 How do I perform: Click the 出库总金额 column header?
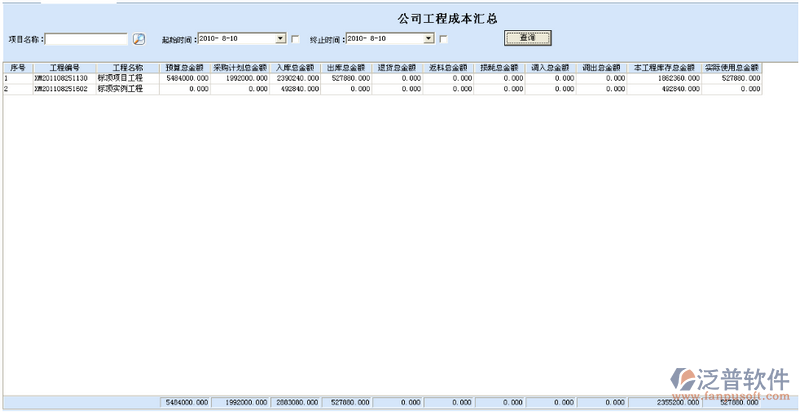(x=347, y=68)
